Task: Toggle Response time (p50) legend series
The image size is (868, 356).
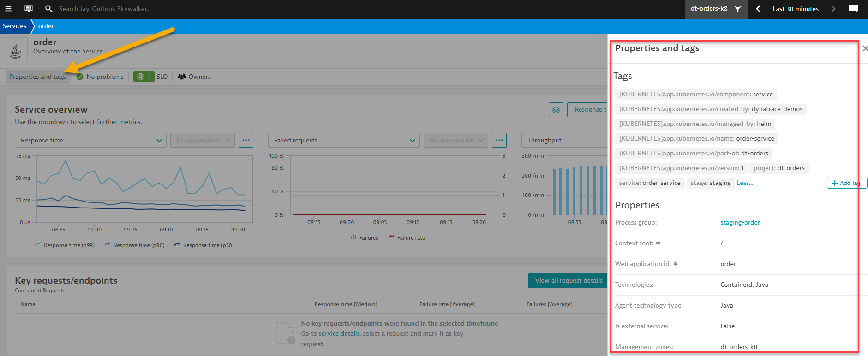Action: [204, 245]
